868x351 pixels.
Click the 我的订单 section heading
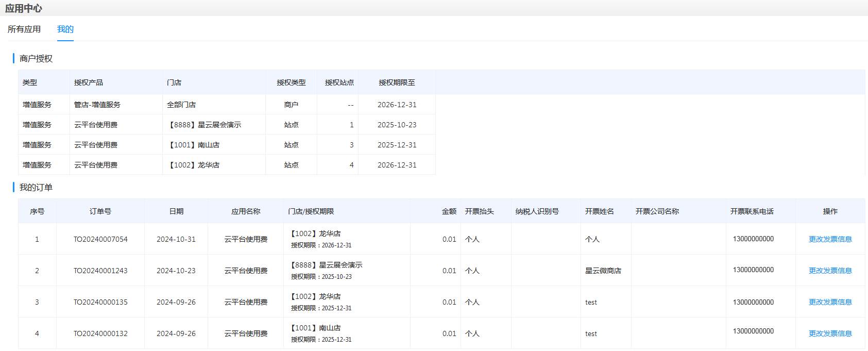coord(36,188)
